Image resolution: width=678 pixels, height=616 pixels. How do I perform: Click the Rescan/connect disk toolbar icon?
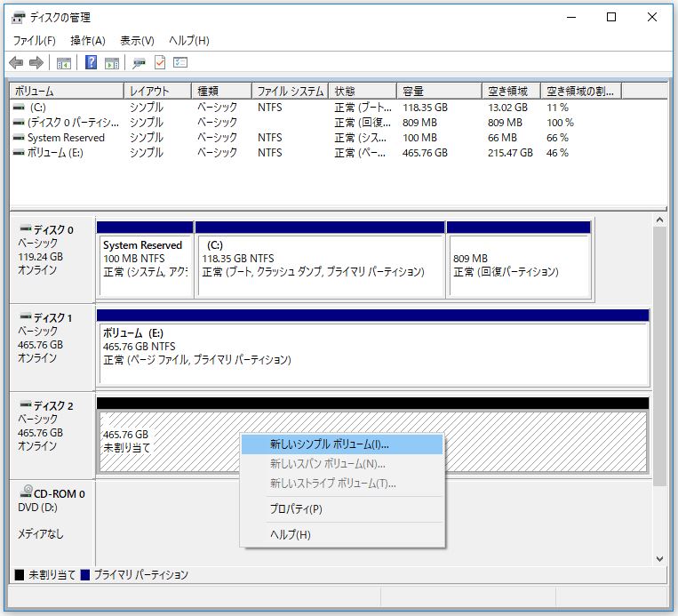coord(139,63)
